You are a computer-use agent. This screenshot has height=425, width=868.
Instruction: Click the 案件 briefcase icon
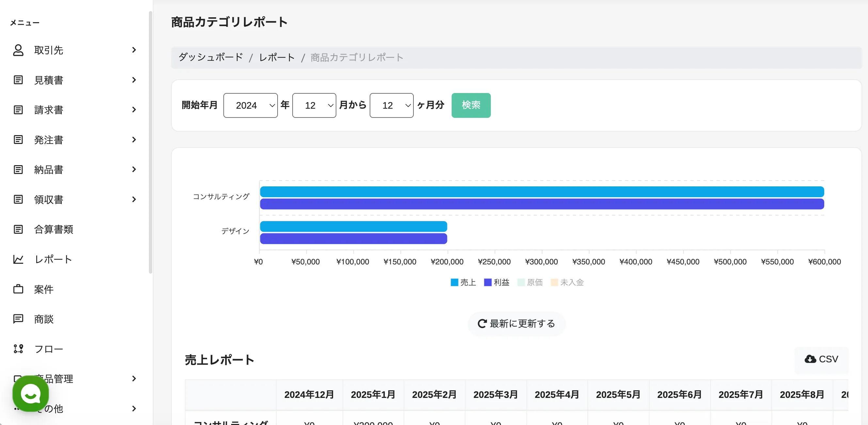[18, 289]
